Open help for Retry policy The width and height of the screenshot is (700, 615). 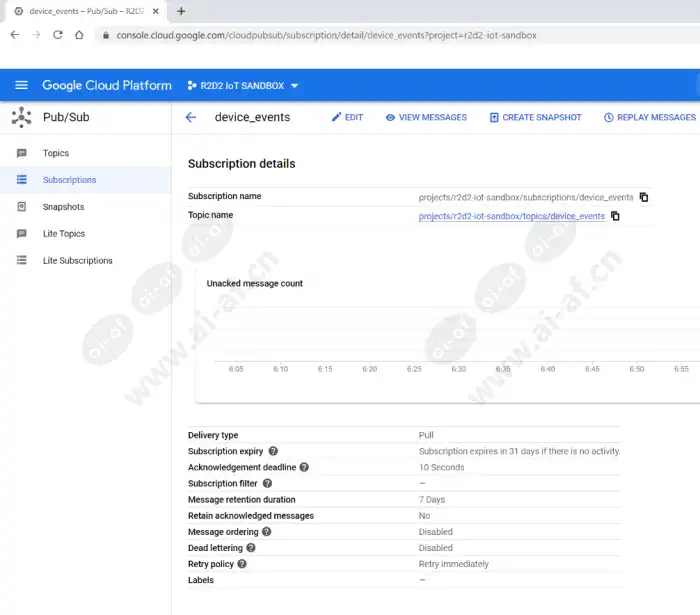[x=242, y=564]
